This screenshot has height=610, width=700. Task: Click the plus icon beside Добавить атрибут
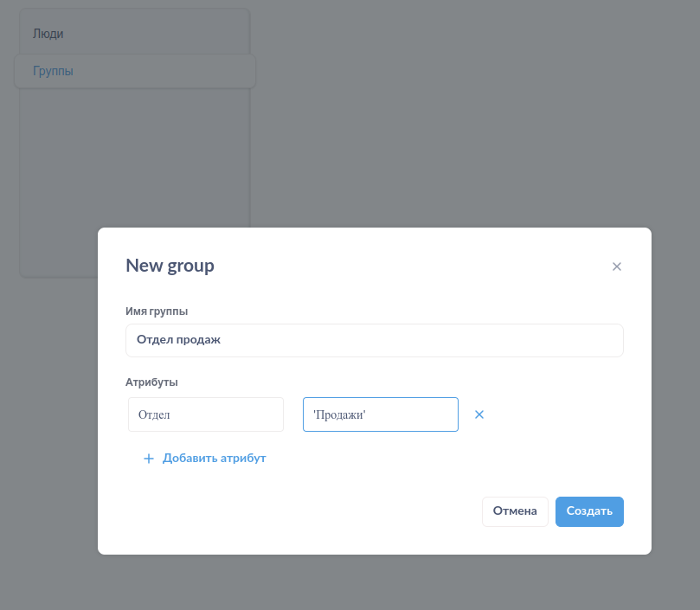click(149, 459)
